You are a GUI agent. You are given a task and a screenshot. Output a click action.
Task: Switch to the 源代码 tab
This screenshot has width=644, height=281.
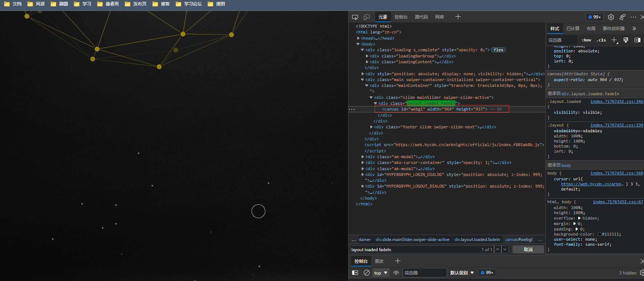pos(421,17)
